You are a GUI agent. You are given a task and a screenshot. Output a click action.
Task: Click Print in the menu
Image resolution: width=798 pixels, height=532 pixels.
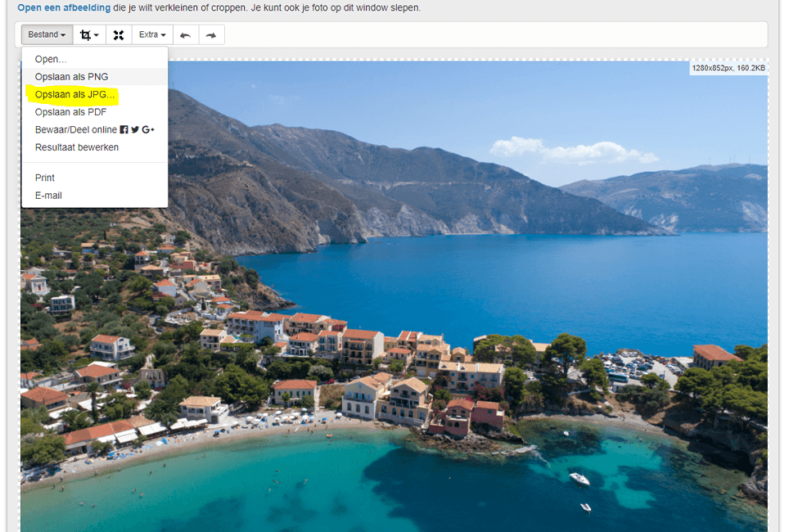(x=45, y=178)
